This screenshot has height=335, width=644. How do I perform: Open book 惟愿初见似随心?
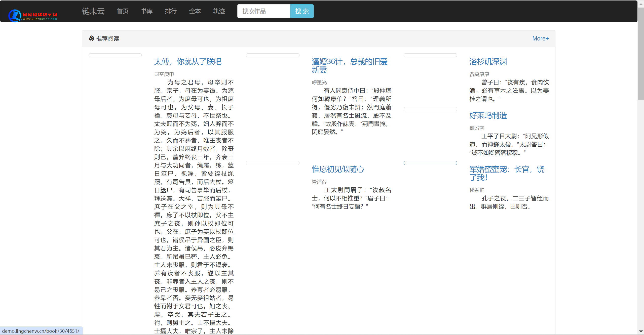point(338,169)
